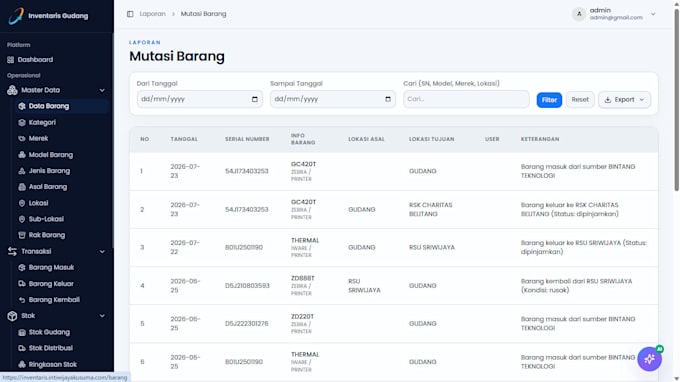Click serial number D5J222301276

247,324
